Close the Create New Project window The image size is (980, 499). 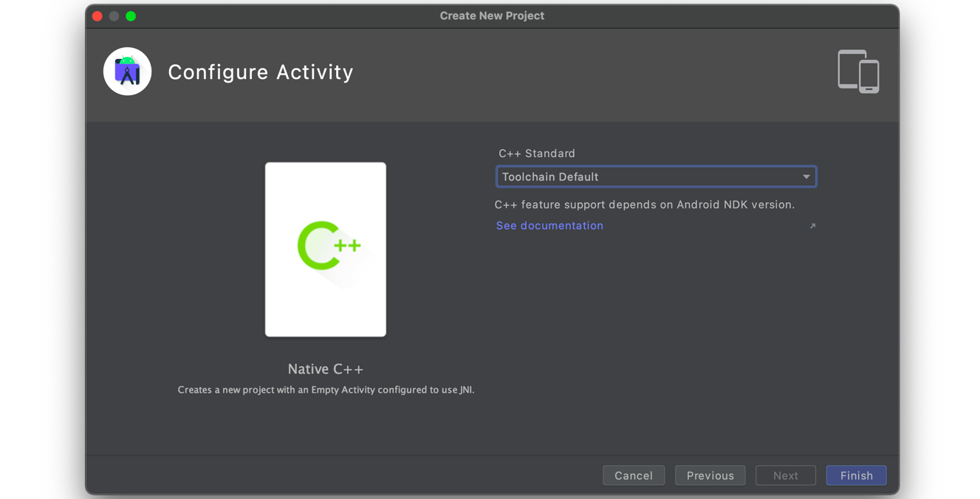coord(97,16)
